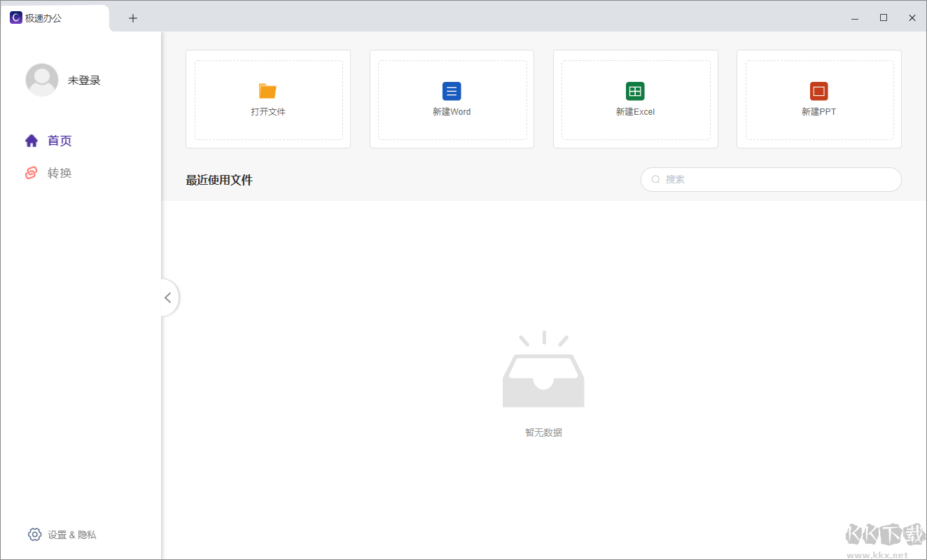This screenshot has width=927, height=560.
Task: Select the blue 新建Word document icon
Action: point(452,90)
